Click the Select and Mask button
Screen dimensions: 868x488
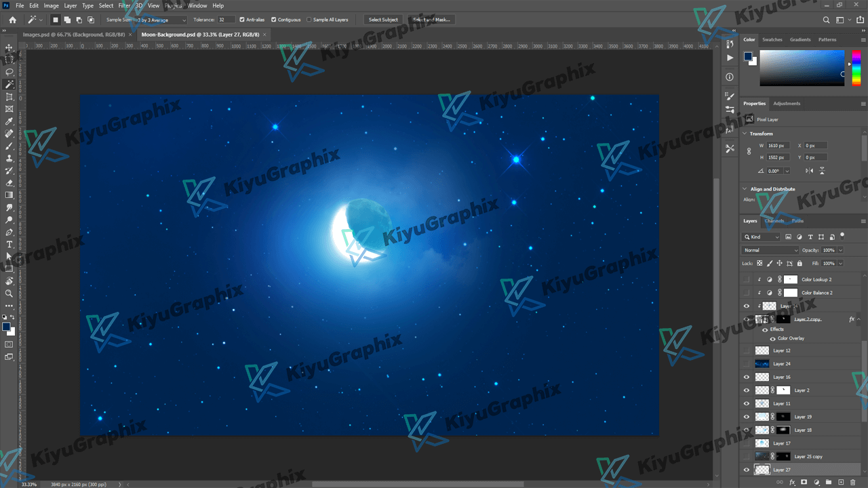431,20
